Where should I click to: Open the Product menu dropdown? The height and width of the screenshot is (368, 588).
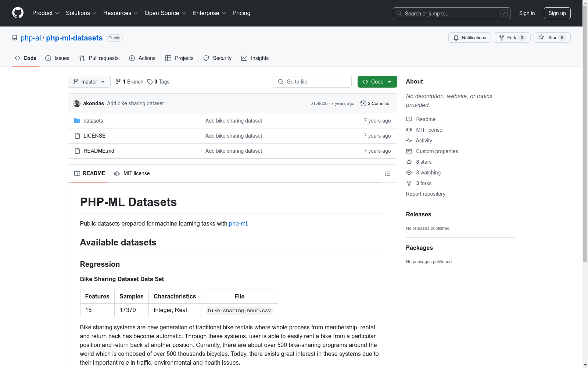tap(46, 13)
